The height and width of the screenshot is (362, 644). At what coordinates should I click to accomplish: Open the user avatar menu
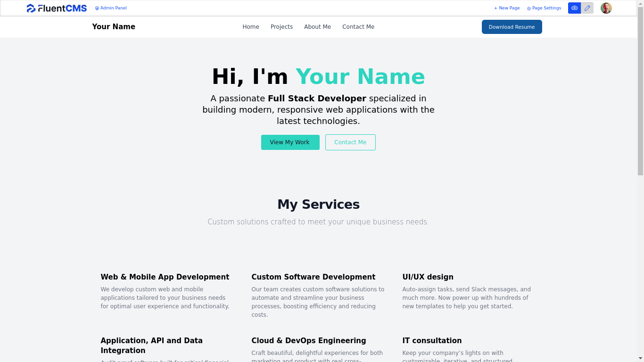point(606,8)
